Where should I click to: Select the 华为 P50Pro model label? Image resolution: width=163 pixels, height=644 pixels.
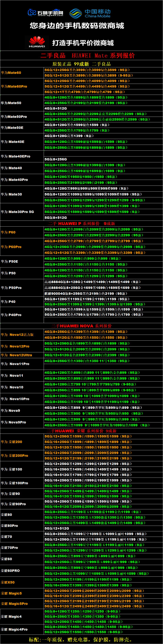click(11, 288)
